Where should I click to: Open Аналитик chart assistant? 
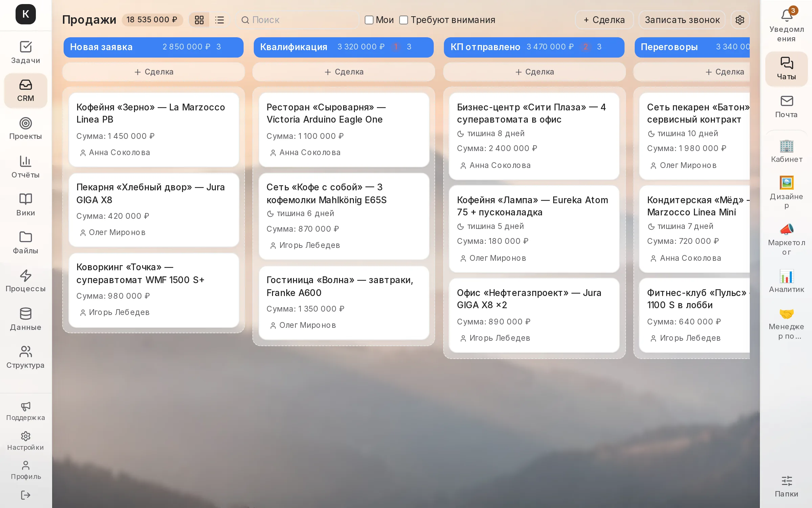click(786, 281)
